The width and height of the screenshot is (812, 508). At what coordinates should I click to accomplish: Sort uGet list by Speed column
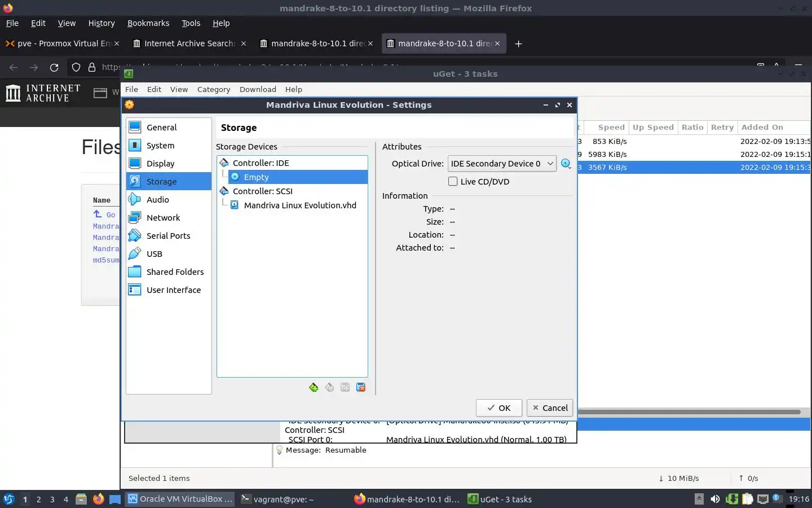pyautogui.click(x=606, y=128)
